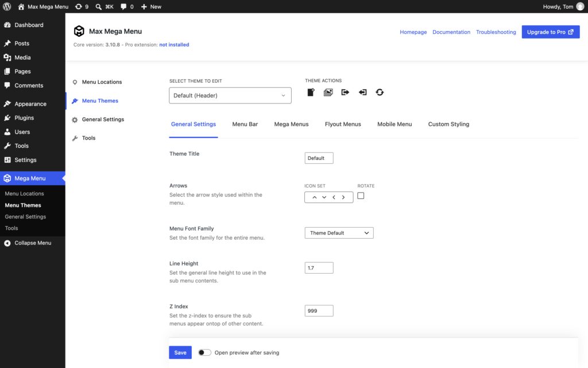Screen dimensions: 588x368
Task: Open the Arrows icon set selector
Action: (329, 197)
